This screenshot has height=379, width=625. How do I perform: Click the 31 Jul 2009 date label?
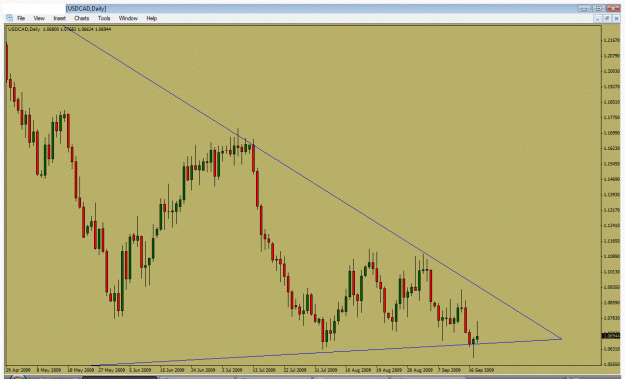pyautogui.click(x=326, y=370)
